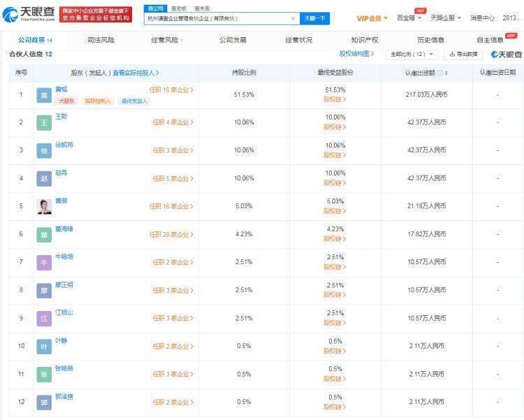524x420 pixels.
Task: Switch to the 查关系 search tab
Action: pyautogui.click(x=202, y=8)
